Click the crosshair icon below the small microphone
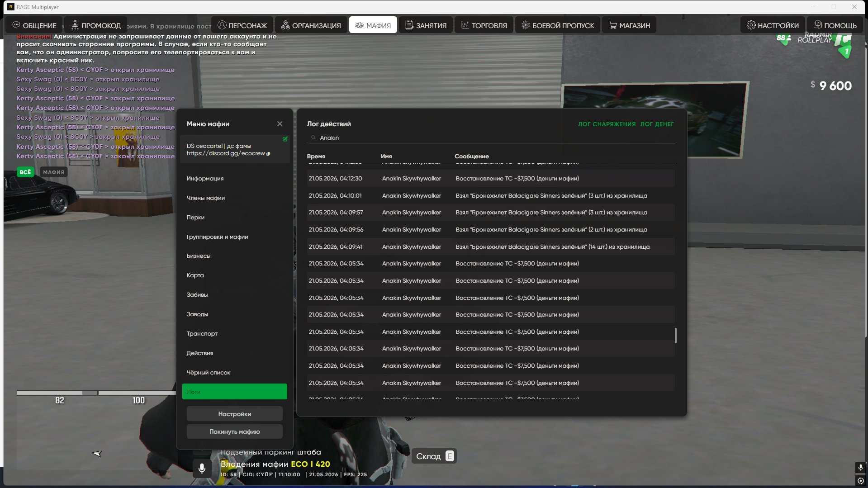Image resolution: width=868 pixels, height=488 pixels. point(860,480)
